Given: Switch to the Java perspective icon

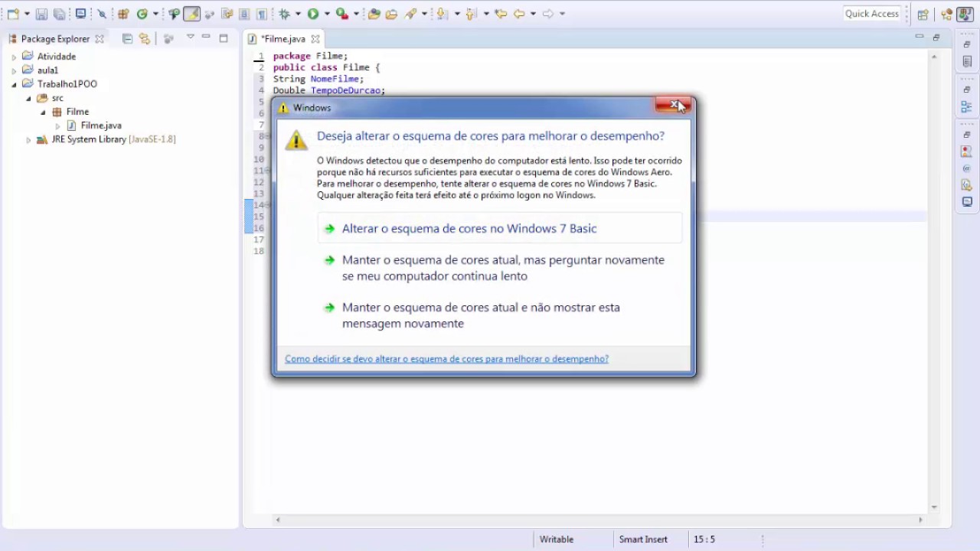Looking at the screenshot, I should coord(965,14).
